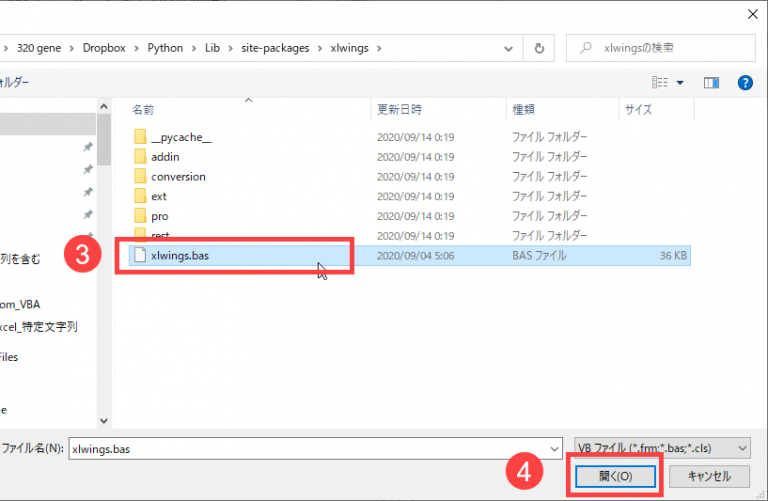Click navigation pane scroll up arrow

pos(103,106)
